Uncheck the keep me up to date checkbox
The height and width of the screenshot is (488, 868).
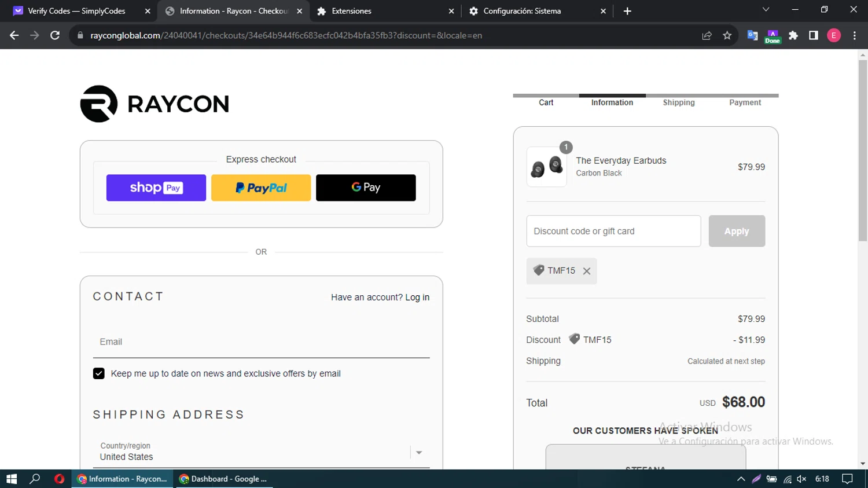pos(99,373)
